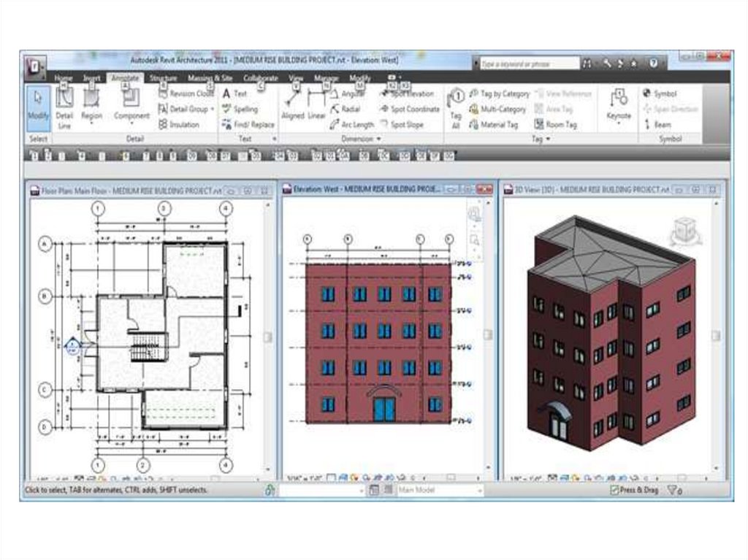Viewport: 748px width, 560px height.
Task: Choose the Aligned dimension tool
Action: (x=293, y=106)
